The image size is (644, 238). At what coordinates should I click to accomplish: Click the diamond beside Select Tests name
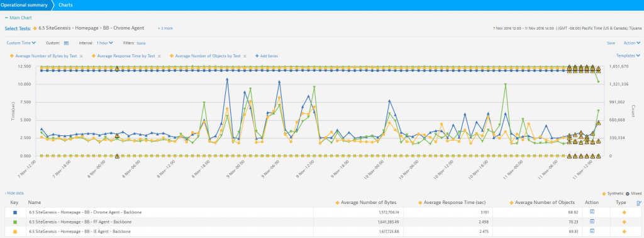pyautogui.click(x=35, y=28)
